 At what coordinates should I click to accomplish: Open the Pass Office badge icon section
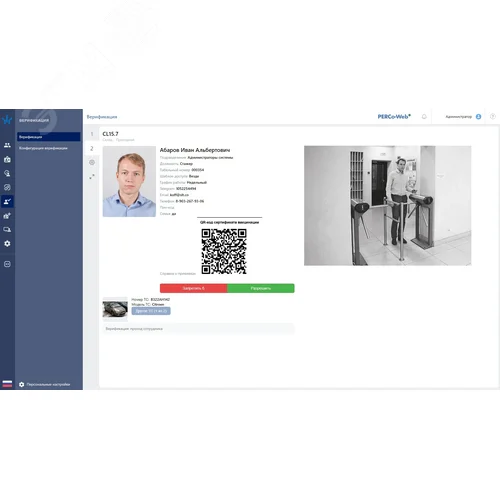[x=7, y=159]
